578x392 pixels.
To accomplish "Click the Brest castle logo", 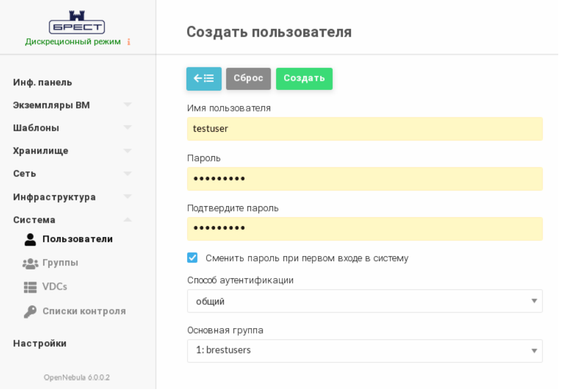I will point(77,22).
